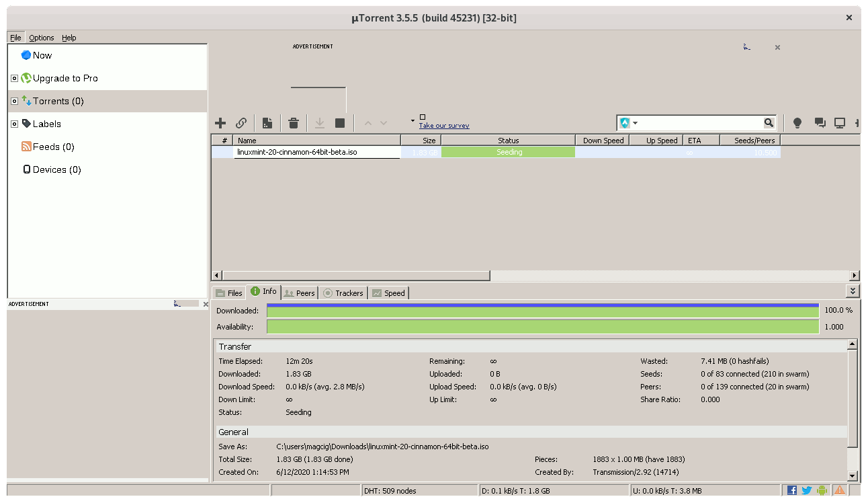Click the torrent list scroll right arrow
Screen dimensions: 868x503
click(855, 276)
